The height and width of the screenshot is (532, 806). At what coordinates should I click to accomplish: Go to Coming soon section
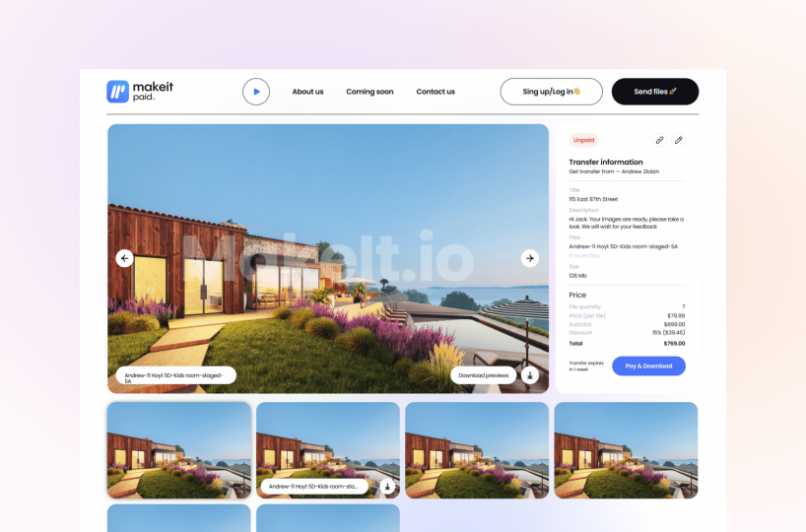369,92
